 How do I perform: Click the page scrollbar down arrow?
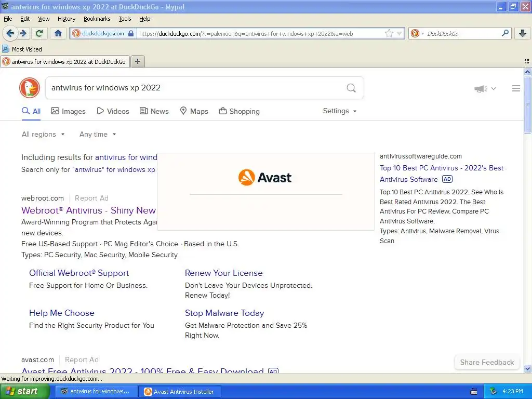(527, 368)
